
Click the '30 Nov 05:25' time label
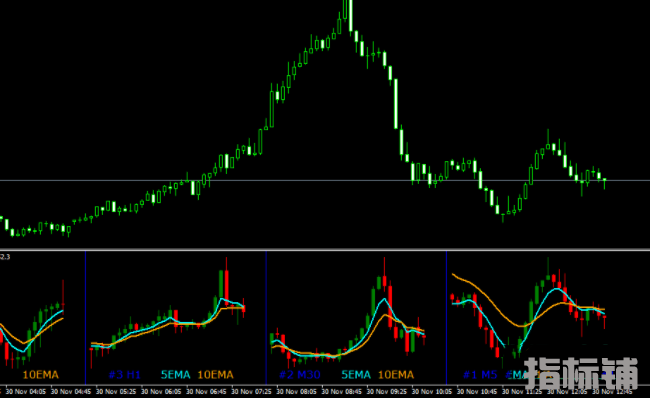coord(116,392)
